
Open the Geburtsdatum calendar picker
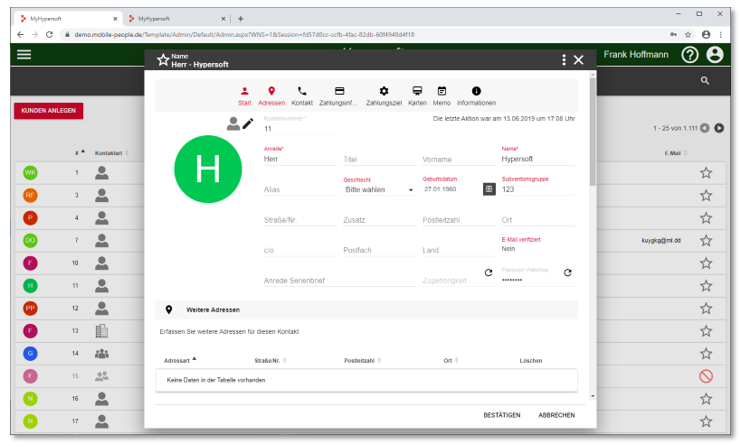point(489,188)
